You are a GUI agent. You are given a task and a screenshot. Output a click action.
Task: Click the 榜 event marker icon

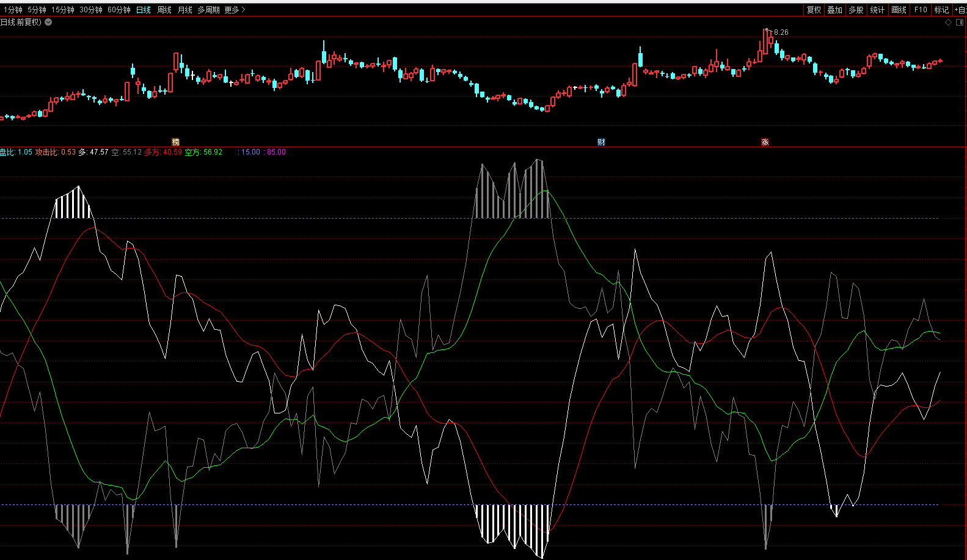coord(176,142)
